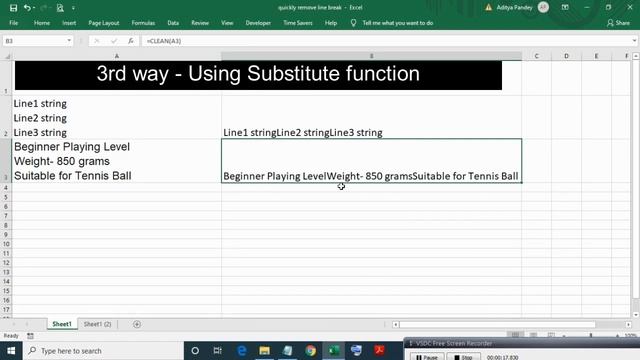Click the Ribbon Display Options icon
The height and width of the screenshot is (360, 640).
click(x=565, y=7)
